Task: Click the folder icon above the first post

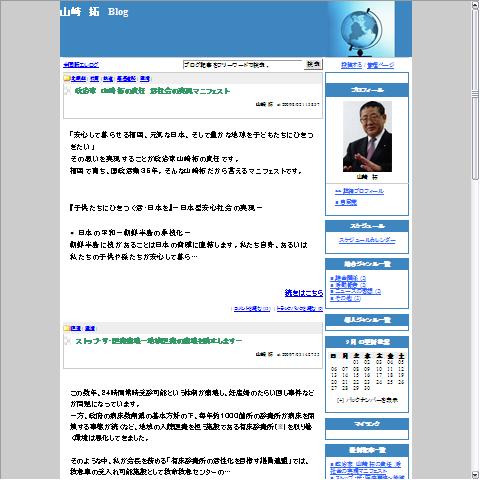Action: (67, 78)
